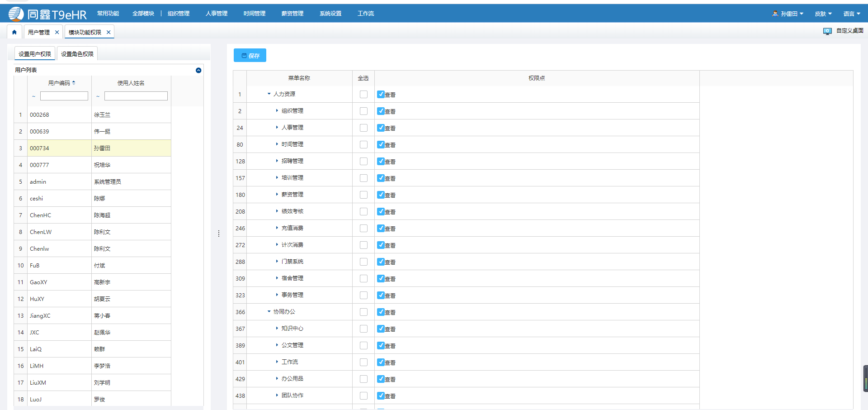Sort by the 用户编码 column sort icon
The image size is (868, 410).
point(74,83)
